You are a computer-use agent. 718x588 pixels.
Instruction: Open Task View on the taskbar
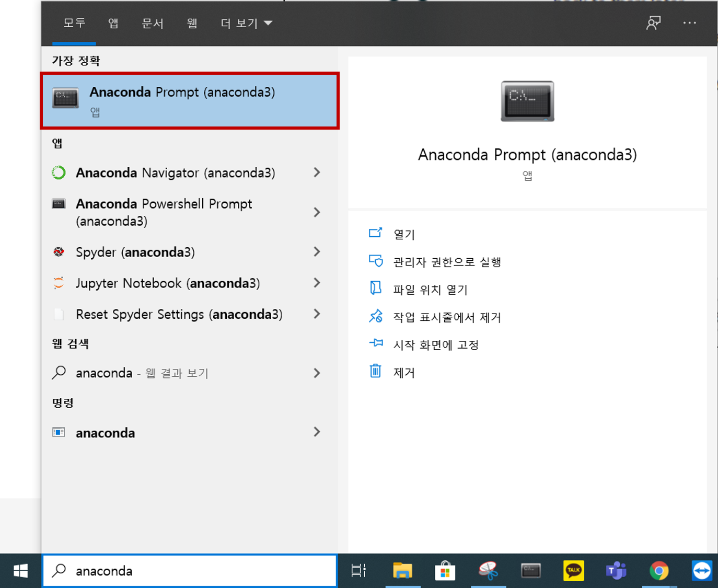coord(358,571)
